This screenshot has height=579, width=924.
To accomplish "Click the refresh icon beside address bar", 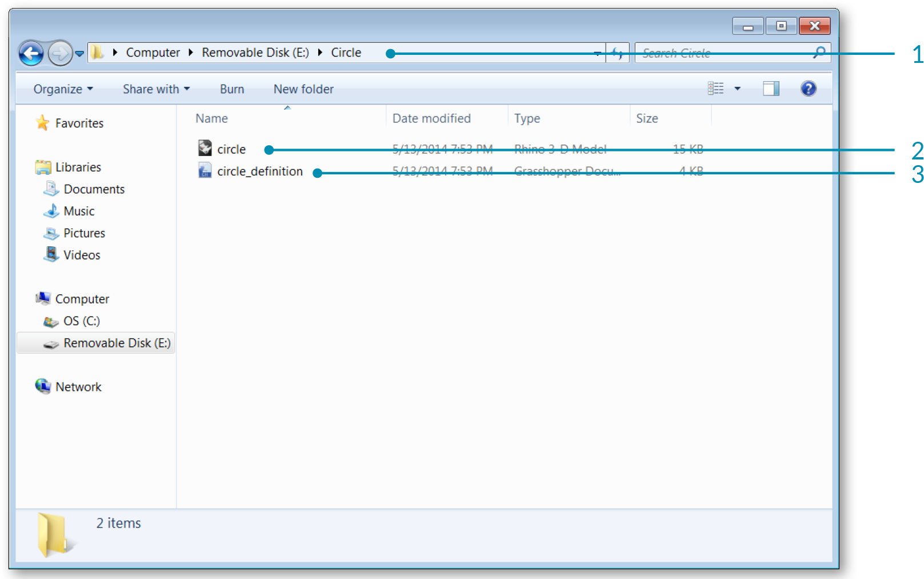I will tap(617, 53).
